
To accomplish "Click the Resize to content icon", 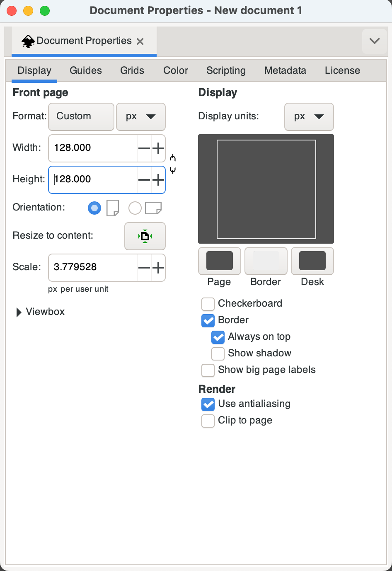I will pyautogui.click(x=145, y=236).
